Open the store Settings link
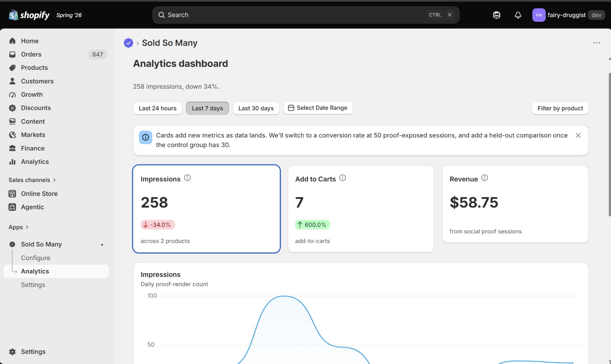This screenshot has height=364, width=611. pos(33,352)
